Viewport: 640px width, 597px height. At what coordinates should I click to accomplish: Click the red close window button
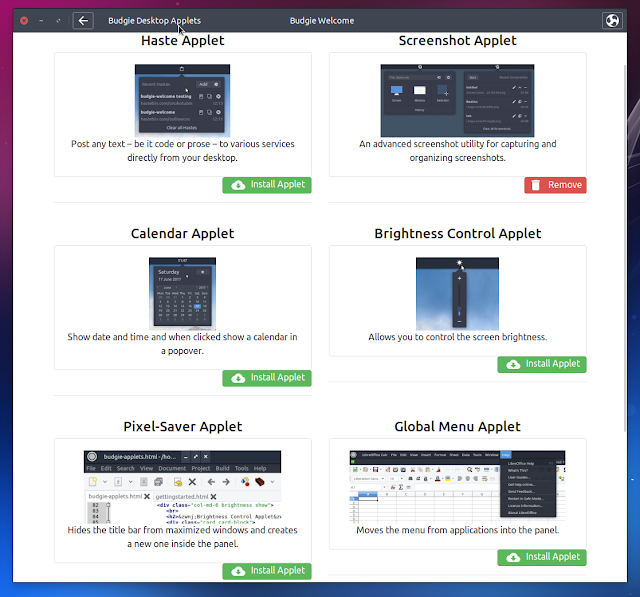click(24, 20)
